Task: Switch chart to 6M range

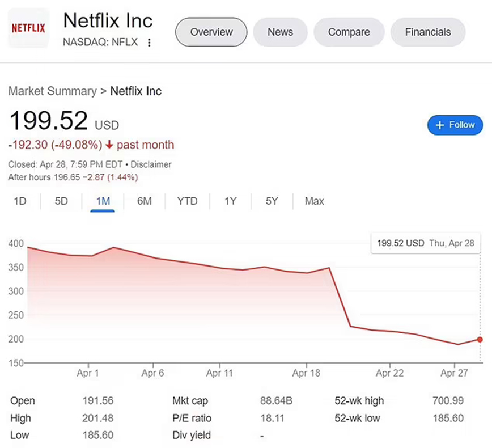Action: [145, 201]
